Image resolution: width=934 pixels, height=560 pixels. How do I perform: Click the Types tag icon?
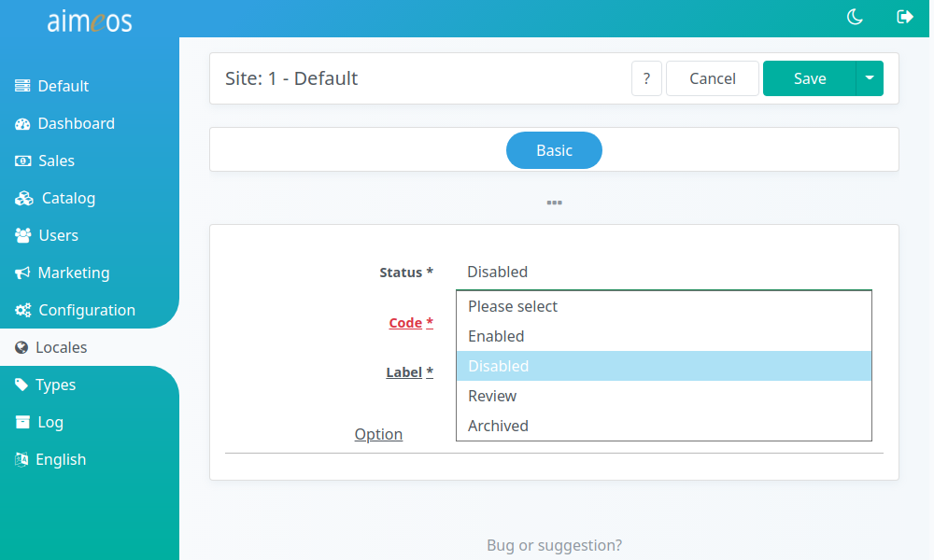(x=21, y=385)
